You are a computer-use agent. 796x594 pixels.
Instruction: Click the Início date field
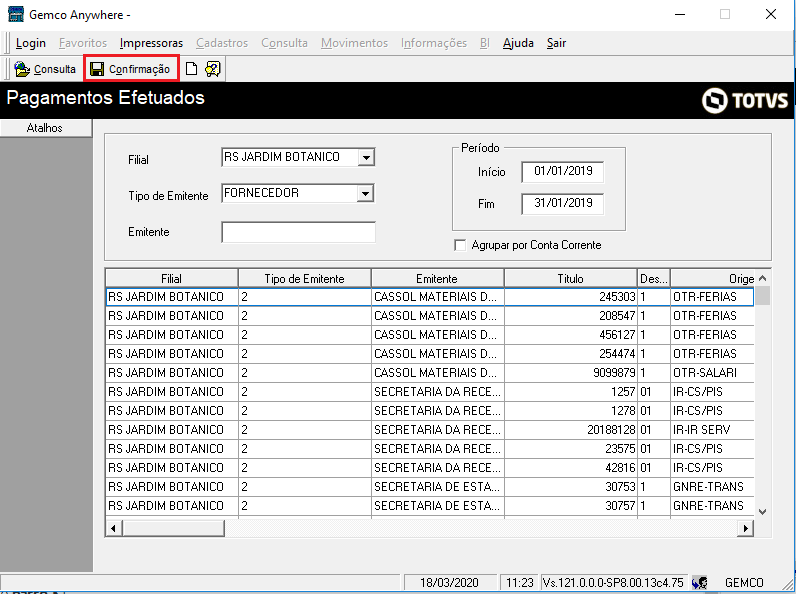[563, 172]
